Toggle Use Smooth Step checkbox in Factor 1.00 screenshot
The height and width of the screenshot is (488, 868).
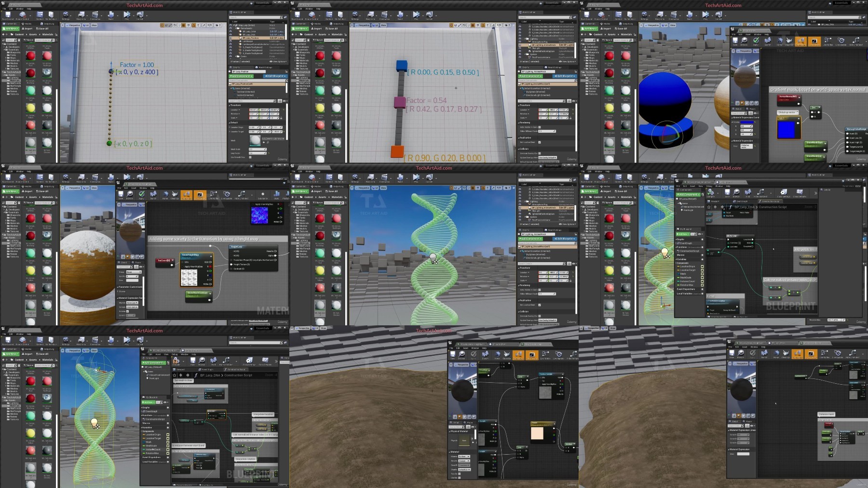[250, 157]
